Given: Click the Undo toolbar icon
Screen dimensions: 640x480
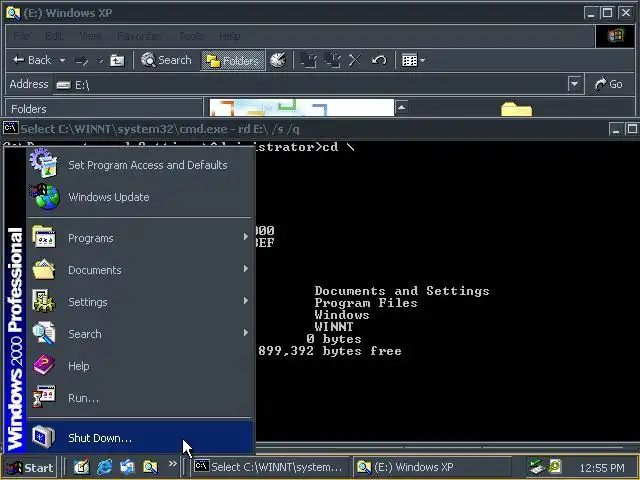Looking at the screenshot, I should point(379,60).
